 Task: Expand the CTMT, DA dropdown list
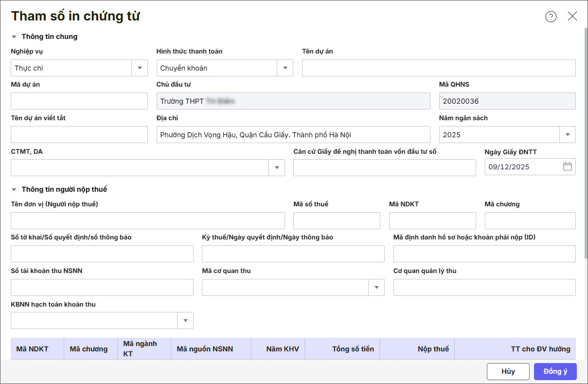[277, 168]
